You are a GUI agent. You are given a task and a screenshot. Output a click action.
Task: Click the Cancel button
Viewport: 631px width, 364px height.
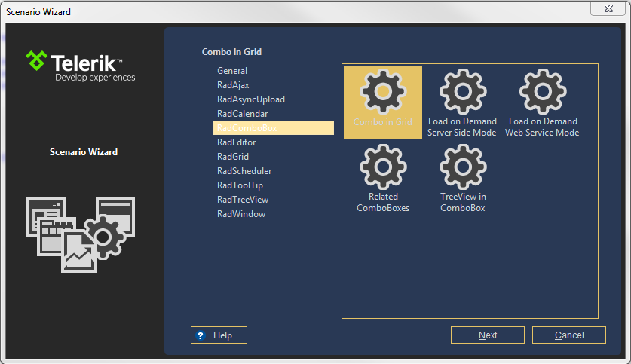pos(569,335)
